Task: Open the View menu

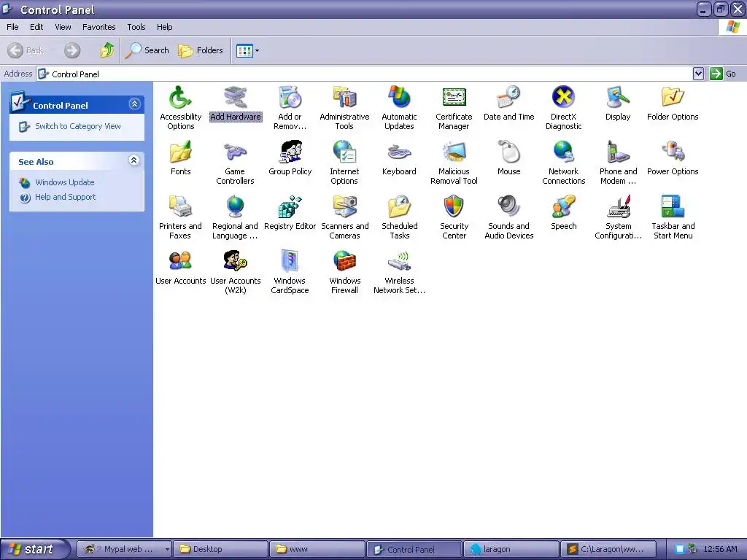Action: coord(63,27)
